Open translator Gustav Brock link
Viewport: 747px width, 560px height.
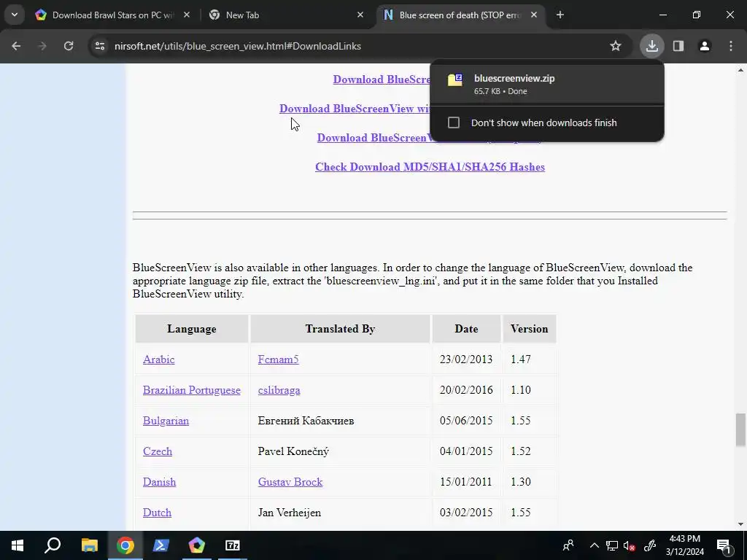pyautogui.click(x=290, y=482)
